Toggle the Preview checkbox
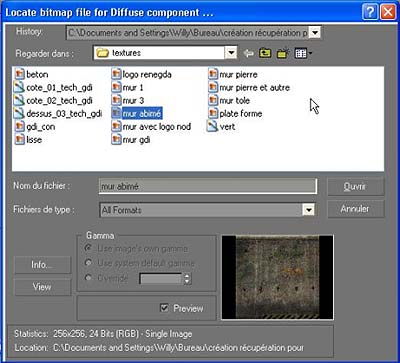Viewport: 400px width, 363px height. tap(164, 308)
